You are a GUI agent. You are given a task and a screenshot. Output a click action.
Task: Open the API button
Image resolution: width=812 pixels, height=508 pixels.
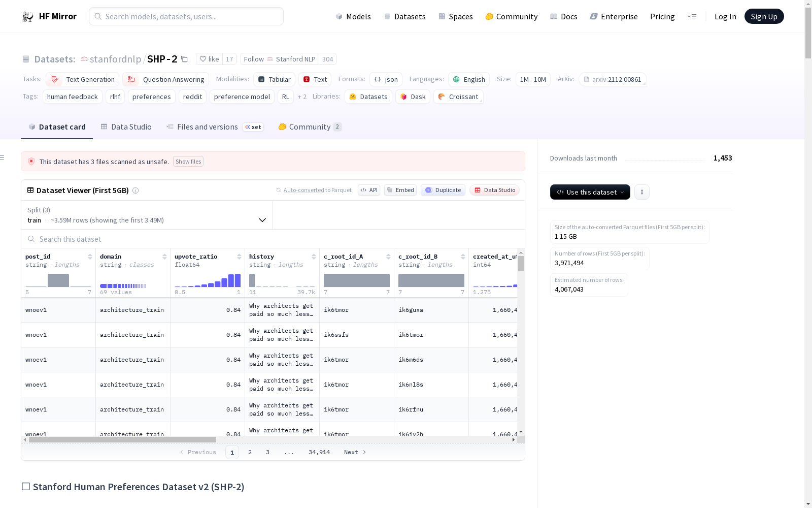[x=369, y=190]
